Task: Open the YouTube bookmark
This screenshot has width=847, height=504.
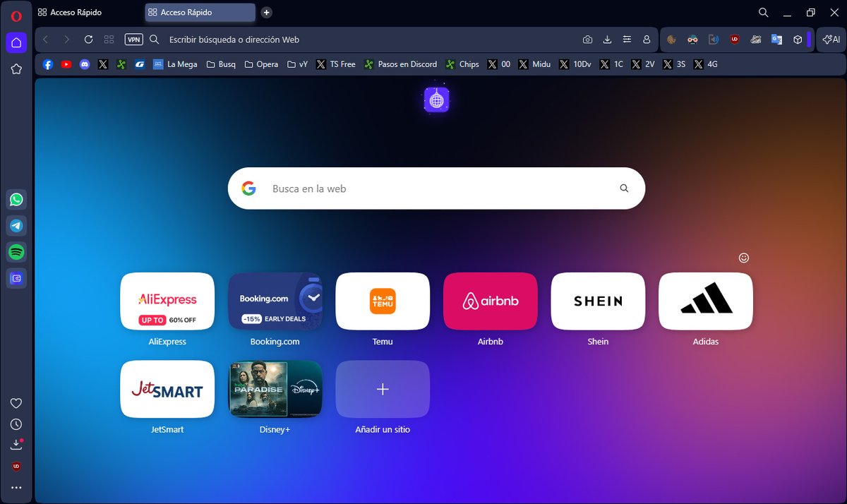Action: tap(66, 64)
